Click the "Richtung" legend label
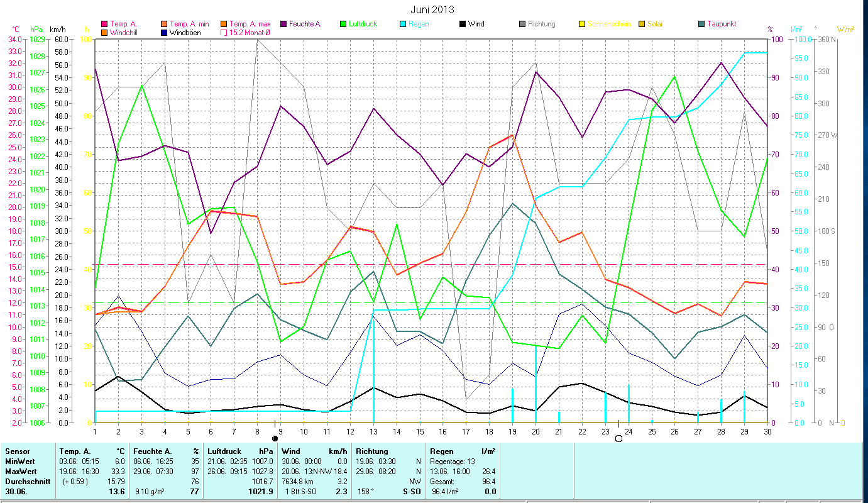 coord(542,24)
